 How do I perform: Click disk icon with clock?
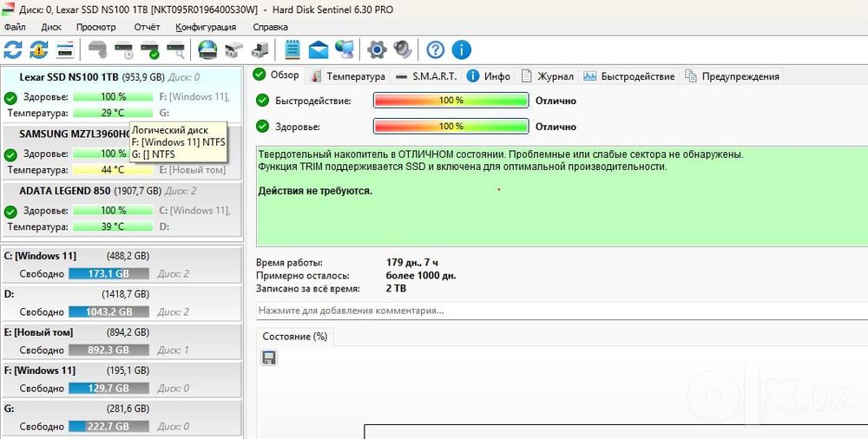[x=124, y=49]
